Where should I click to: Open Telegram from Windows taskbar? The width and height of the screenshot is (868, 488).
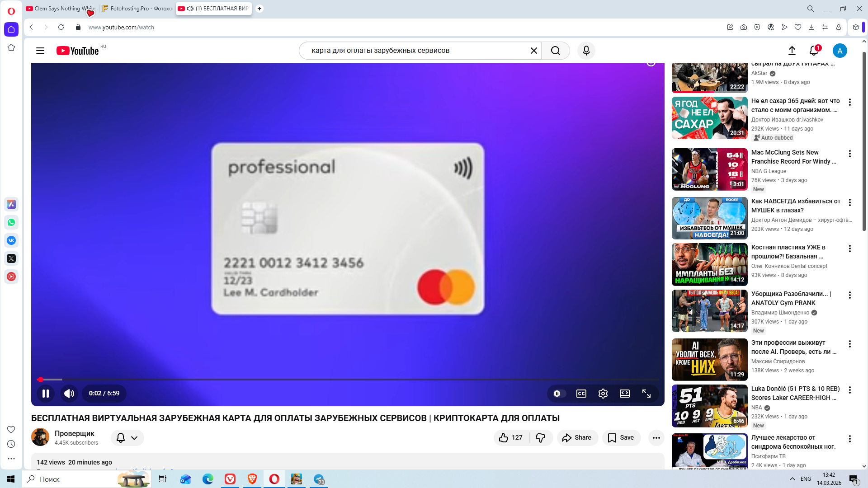click(x=319, y=479)
